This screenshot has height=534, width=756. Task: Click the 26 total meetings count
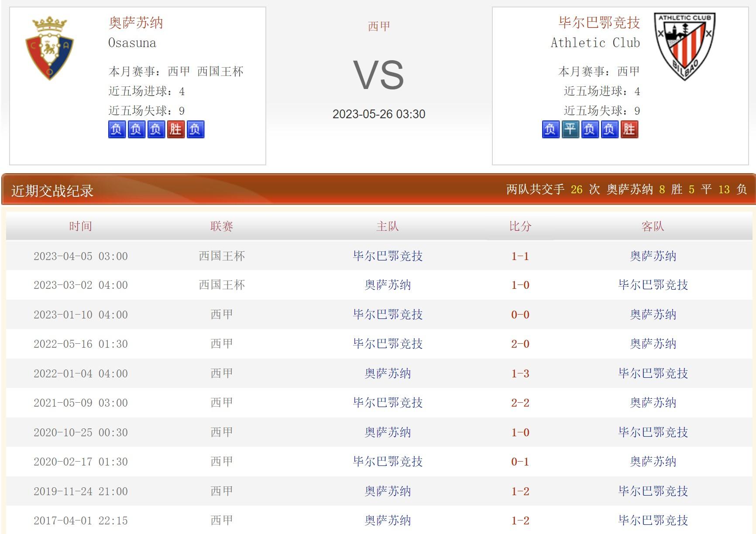pyautogui.click(x=577, y=189)
